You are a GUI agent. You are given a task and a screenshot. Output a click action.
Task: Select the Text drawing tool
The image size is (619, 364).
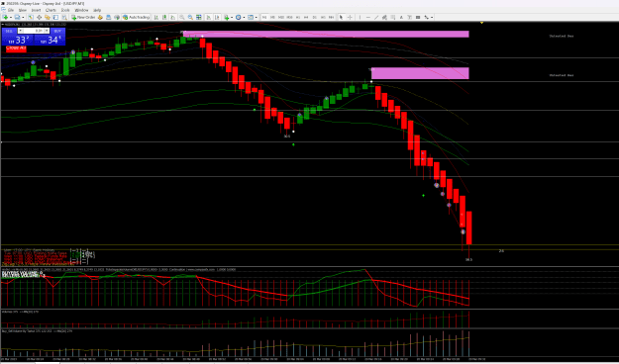coord(401,18)
